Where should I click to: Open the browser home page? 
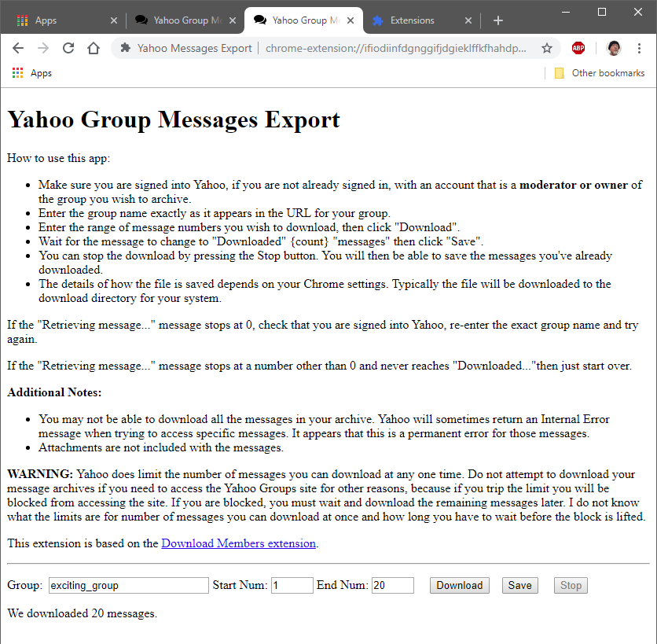pyautogui.click(x=94, y=48)
